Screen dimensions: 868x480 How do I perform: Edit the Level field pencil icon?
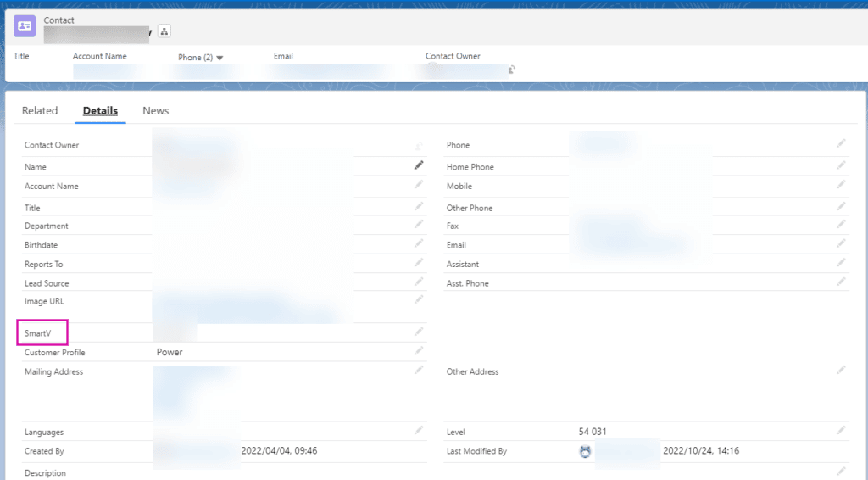pos(841,431)
